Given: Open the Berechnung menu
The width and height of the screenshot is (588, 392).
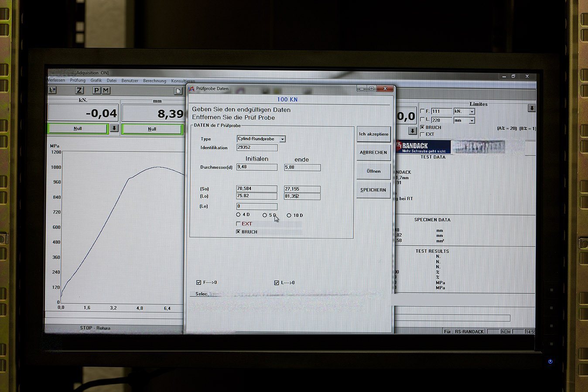Looking at the screenshot, I should (x=154, y=81).
